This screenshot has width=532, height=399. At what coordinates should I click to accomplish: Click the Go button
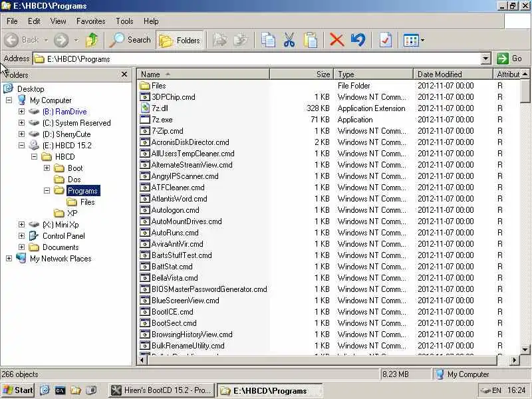[x=510, y=59]
